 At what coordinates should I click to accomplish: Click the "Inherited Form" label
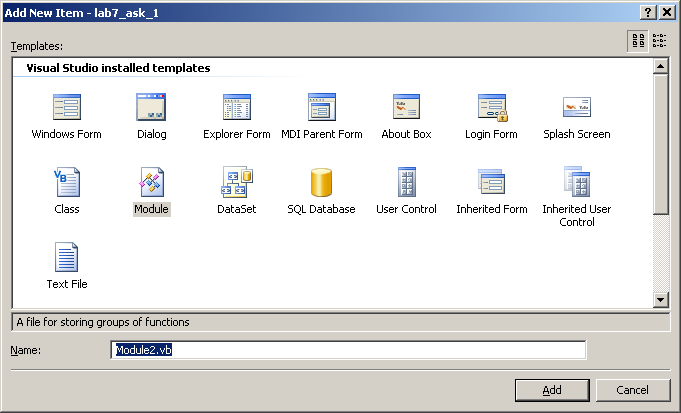pos(492,209)
